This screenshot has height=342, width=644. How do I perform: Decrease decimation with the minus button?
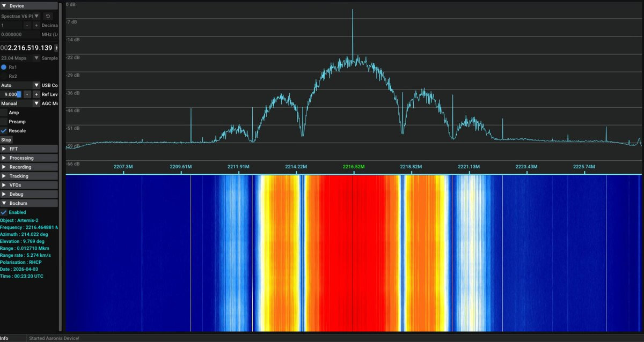(27, 25)
